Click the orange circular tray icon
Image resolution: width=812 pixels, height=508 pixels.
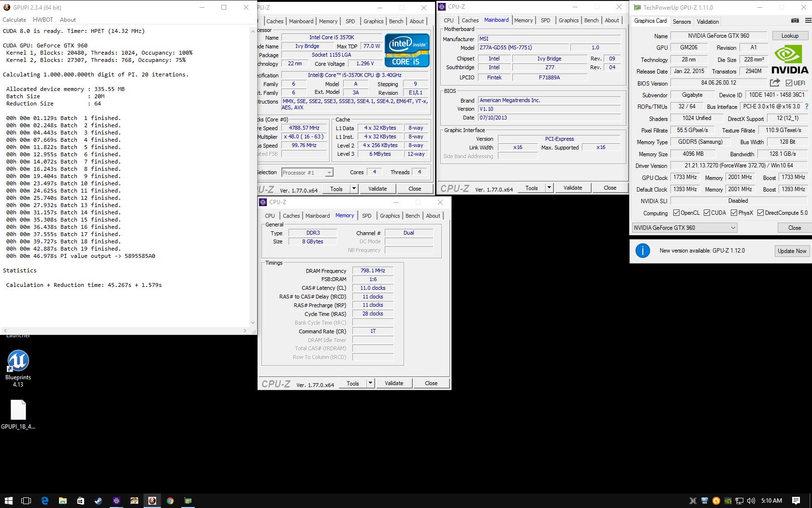(x=716, y=501)
